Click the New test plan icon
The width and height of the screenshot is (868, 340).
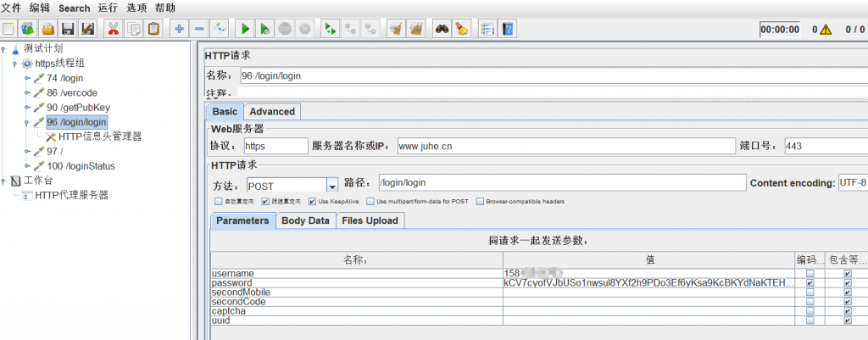[8, 28]
